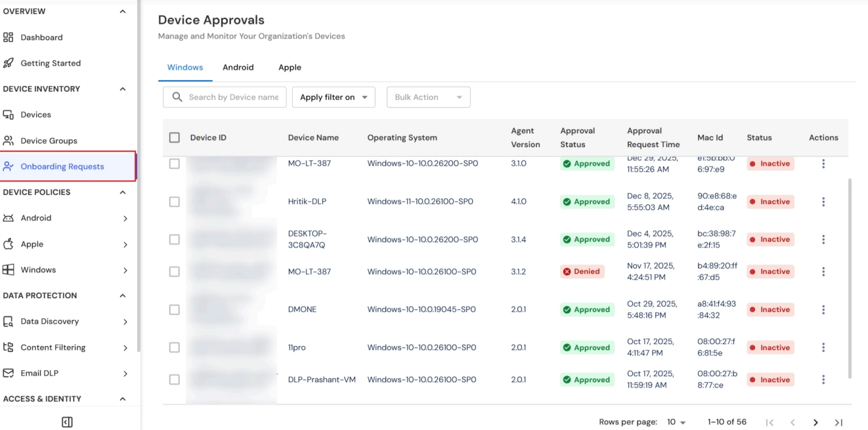The image size is (868, 430).
Task: Switch to the Android tab
Action: point(238,68)
